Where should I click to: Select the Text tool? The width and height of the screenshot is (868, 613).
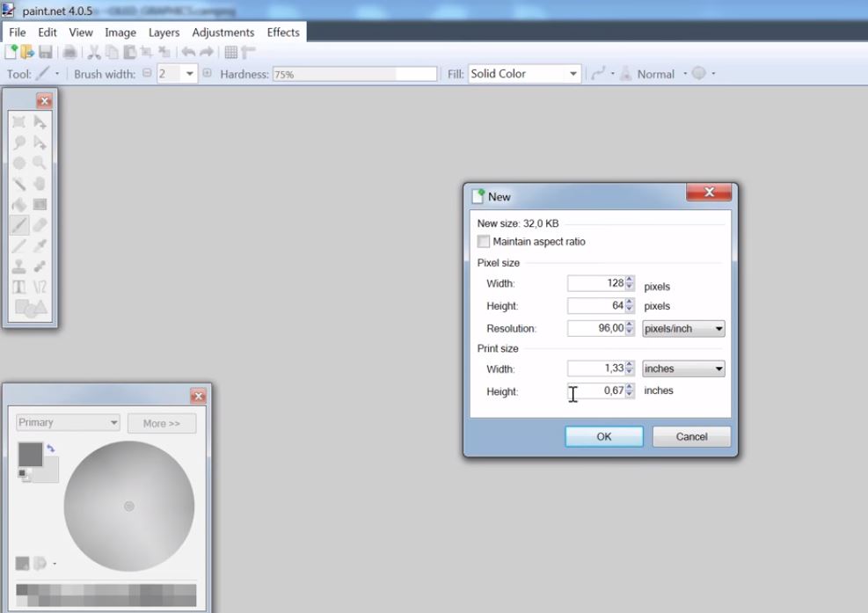pyautogui.click(x=18, y=287)
